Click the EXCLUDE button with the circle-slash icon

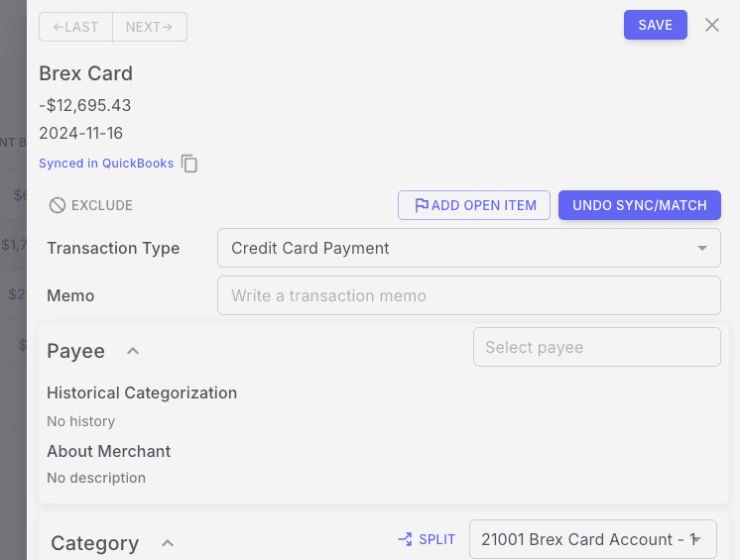(x=91, y=205)
